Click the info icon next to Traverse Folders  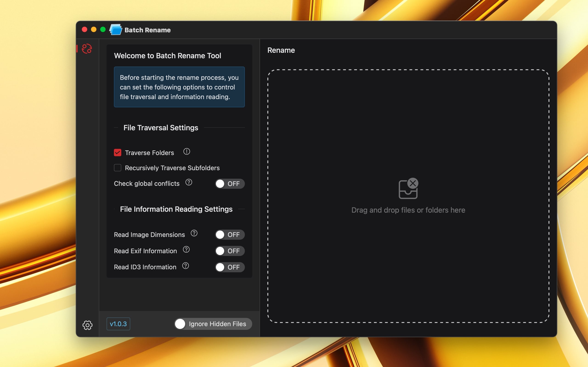point(187,152)
